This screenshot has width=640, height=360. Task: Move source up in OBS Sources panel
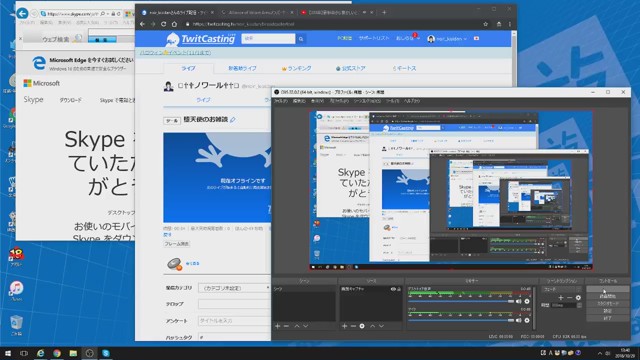(x=373, y=326)
